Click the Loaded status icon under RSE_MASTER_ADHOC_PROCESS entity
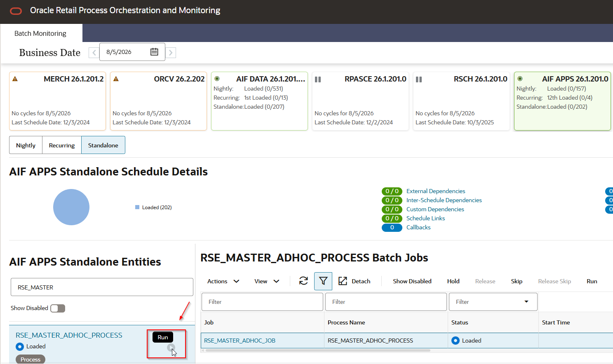 tap(20, 347)
